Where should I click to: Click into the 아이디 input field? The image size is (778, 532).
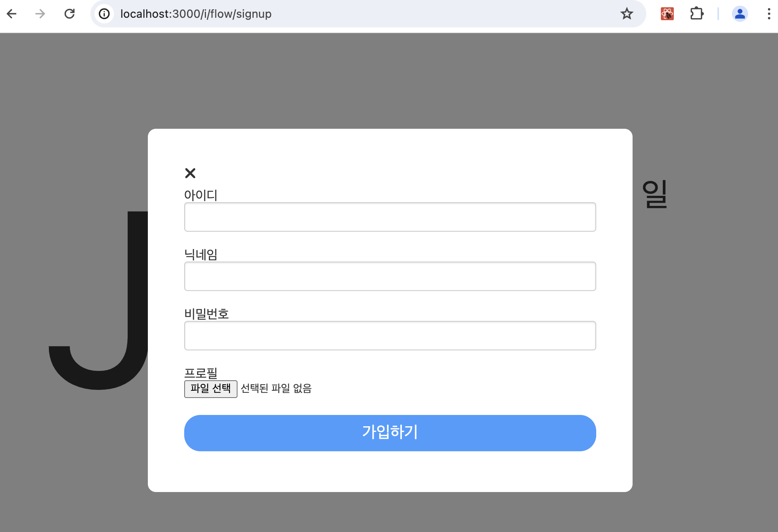pyautogui.click(x=390, y=217)
